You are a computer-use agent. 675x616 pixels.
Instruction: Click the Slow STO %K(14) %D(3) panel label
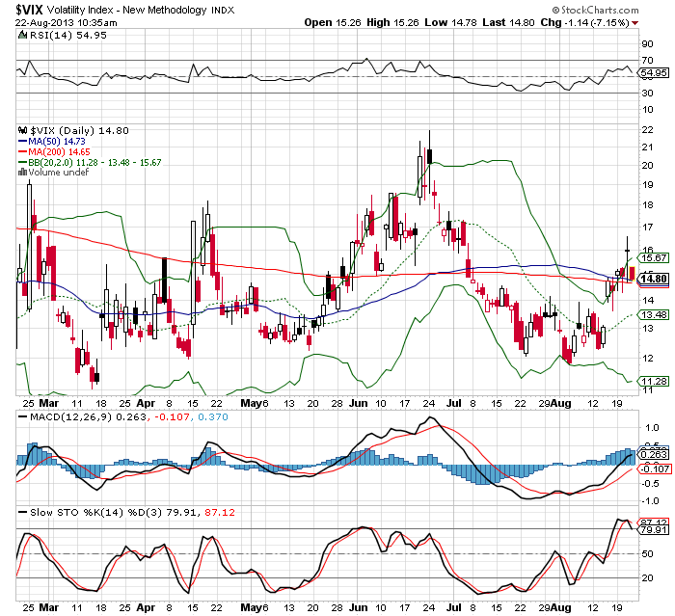95,512
